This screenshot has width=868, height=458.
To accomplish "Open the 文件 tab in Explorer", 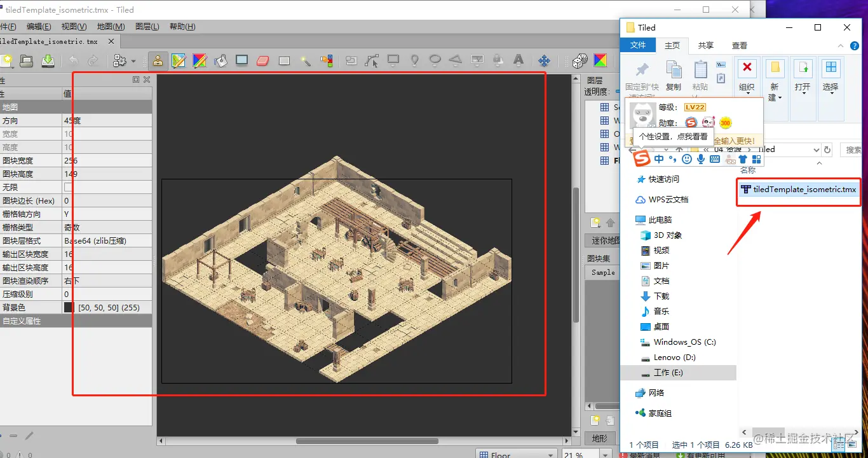I will tap(638, 45).
